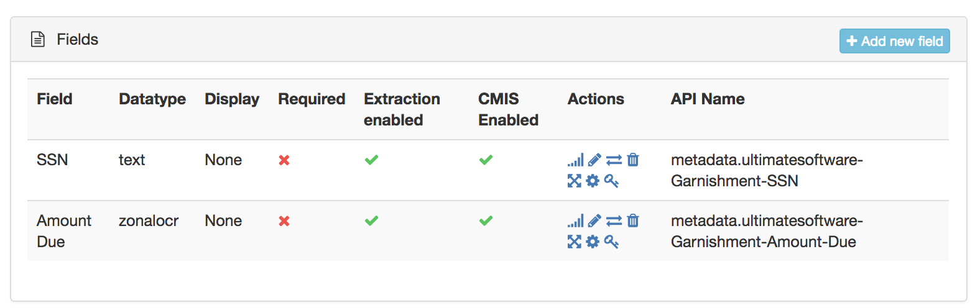Edit the SSN field with pencil icon
The image size is (980, 308).
pyautogui.click(x=594, y=160)
